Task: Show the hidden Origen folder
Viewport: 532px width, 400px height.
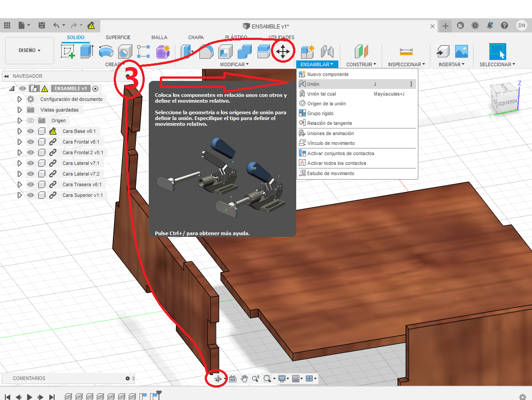Action: tap(31, 120)
